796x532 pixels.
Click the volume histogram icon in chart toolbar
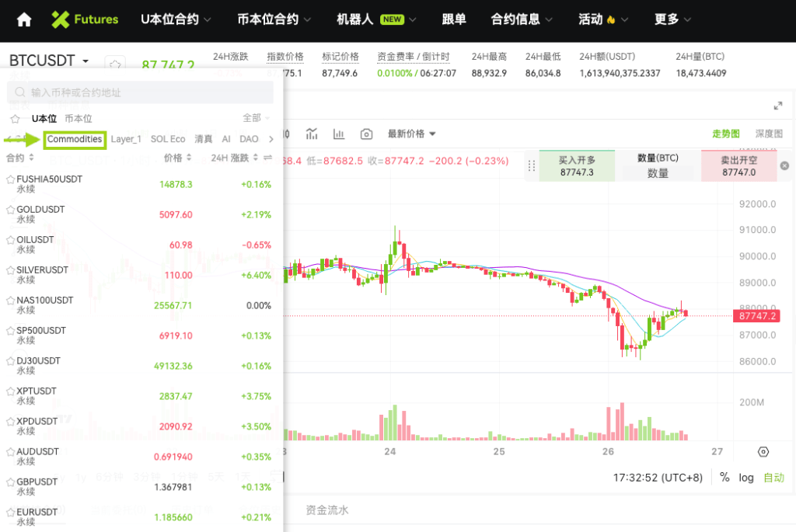click(339, 134)
